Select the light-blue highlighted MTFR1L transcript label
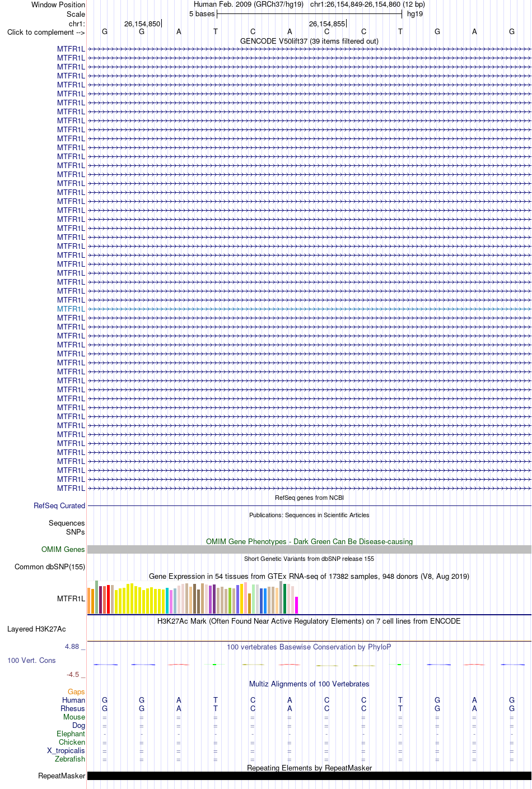Screen dimensions: 532x789 click(x=71, y=309)
